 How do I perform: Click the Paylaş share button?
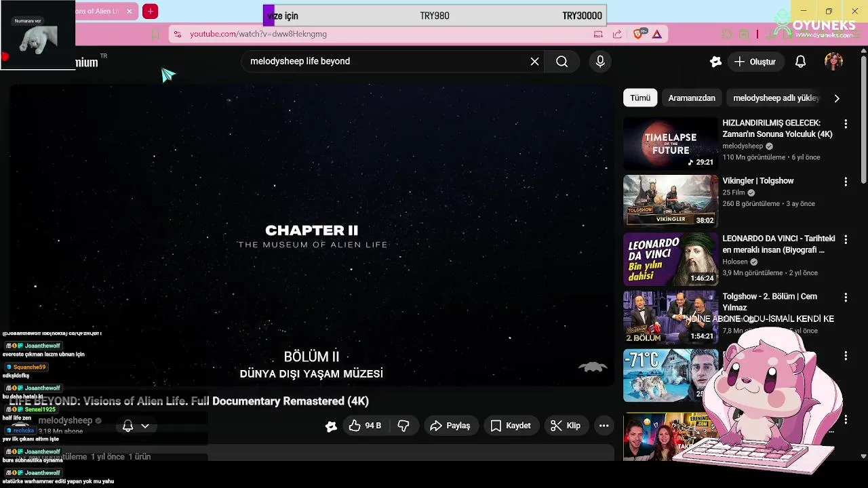click(451, 426)
